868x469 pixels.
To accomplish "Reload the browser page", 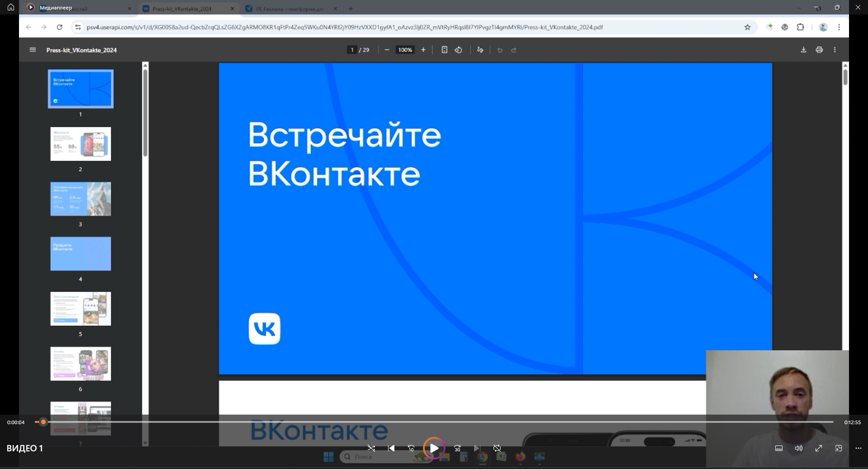I will tap(59, 27).
